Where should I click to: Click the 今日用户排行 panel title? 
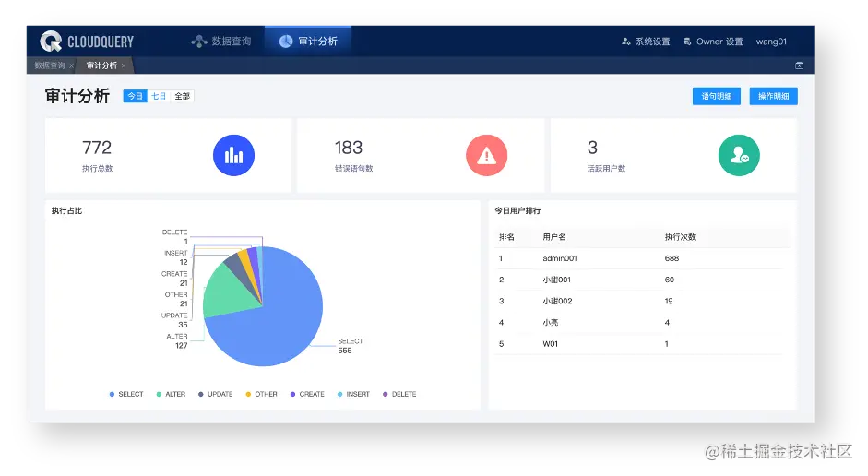(517, 211)
